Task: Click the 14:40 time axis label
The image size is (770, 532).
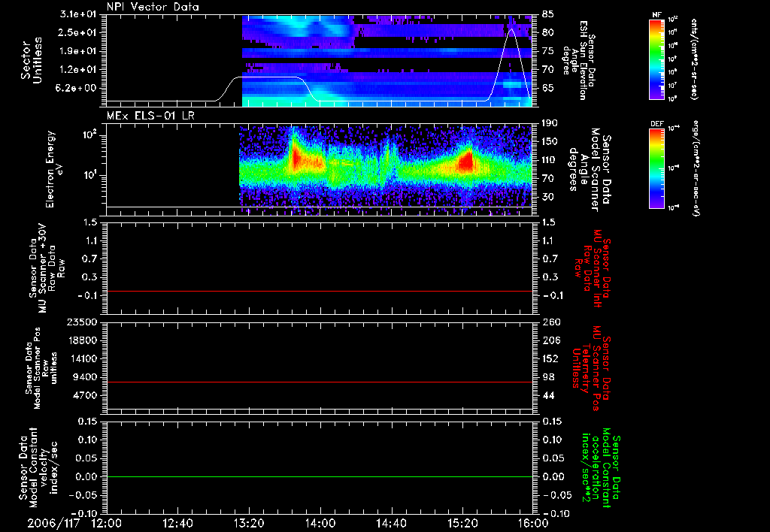Action: click(x=391, y=524)
